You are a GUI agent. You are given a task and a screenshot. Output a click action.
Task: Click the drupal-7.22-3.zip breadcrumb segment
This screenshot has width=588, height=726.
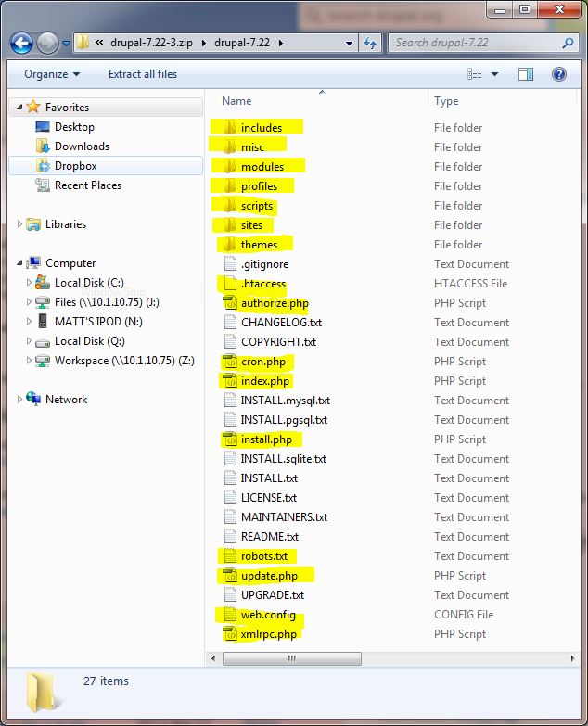click(151, 43)
